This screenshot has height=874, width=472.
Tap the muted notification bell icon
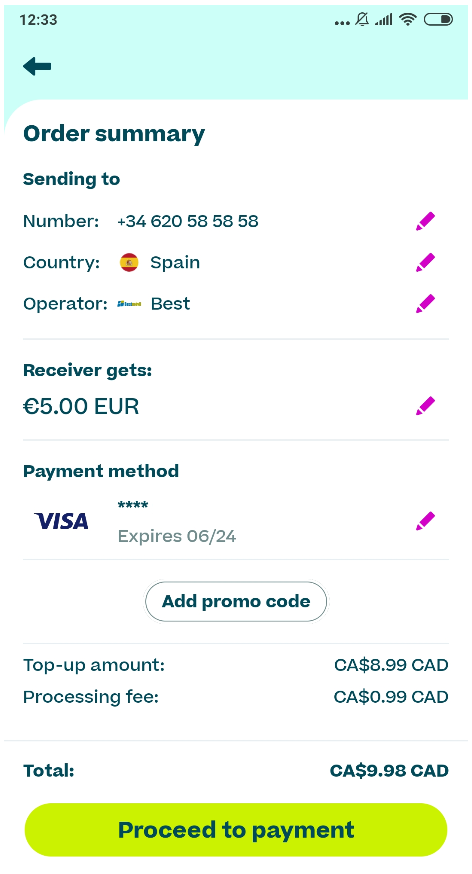coord(362,20)
